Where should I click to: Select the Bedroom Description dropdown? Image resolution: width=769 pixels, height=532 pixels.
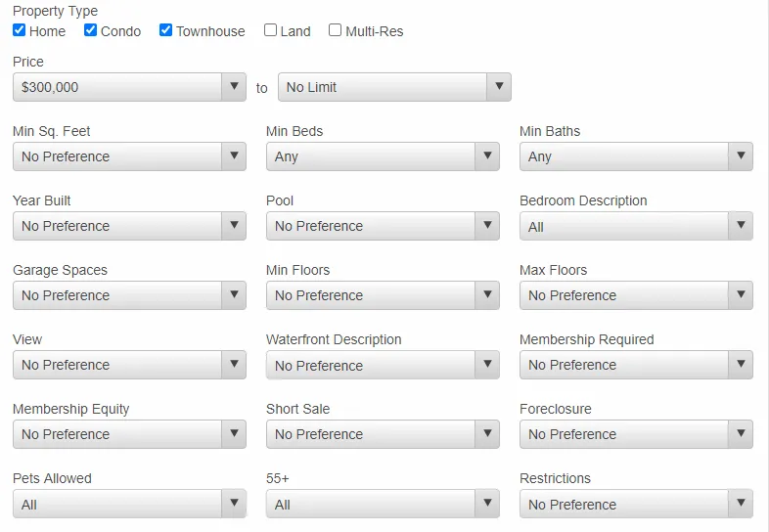click(636, 226)
